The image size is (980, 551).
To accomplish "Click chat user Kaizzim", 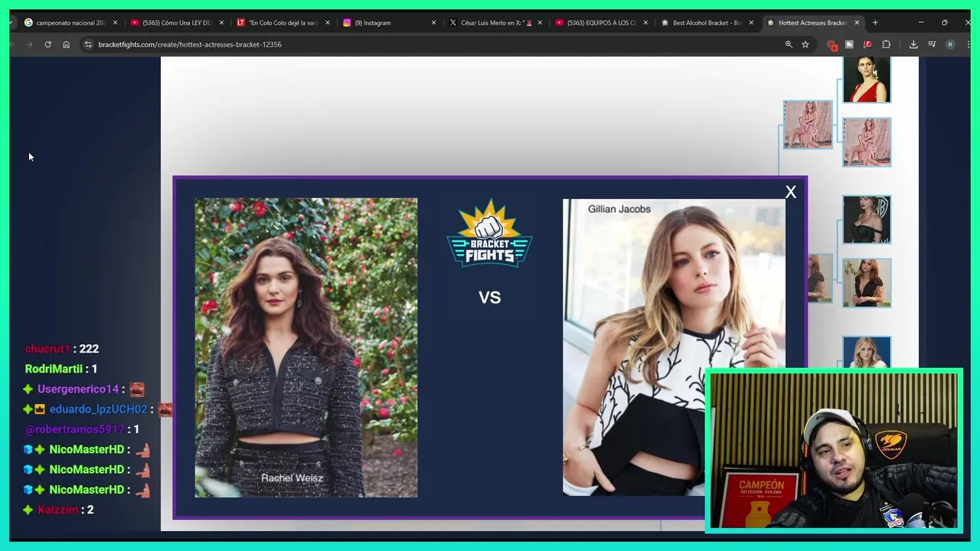I will pyautogui.click(x=58, y=510).
